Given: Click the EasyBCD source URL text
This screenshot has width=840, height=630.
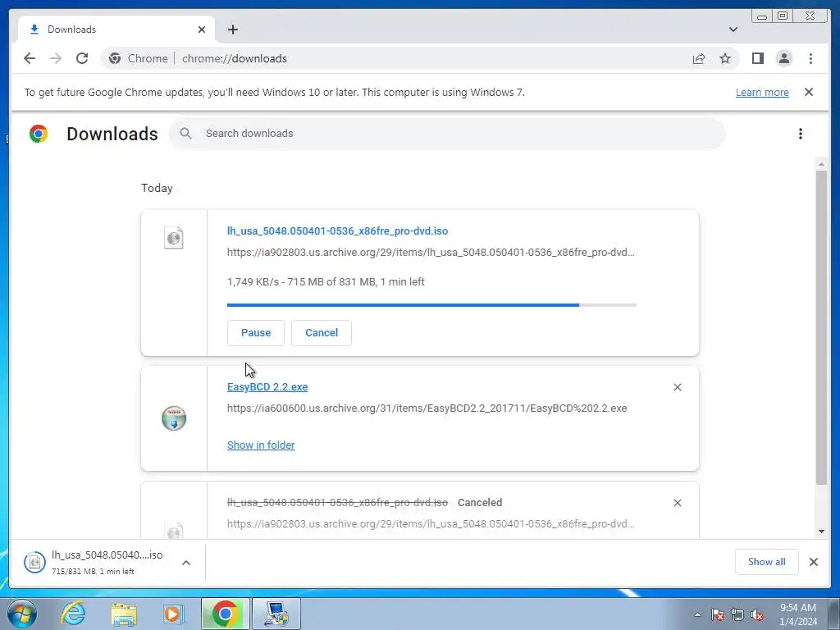Looking at the screenshot, I should pyautogui.click(x=427, y=409).
